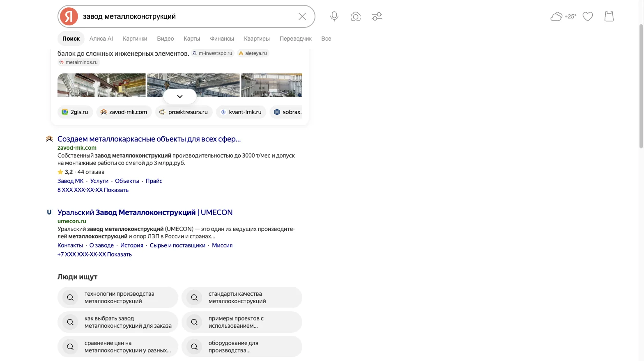Open search settings sliders icon

377,16
